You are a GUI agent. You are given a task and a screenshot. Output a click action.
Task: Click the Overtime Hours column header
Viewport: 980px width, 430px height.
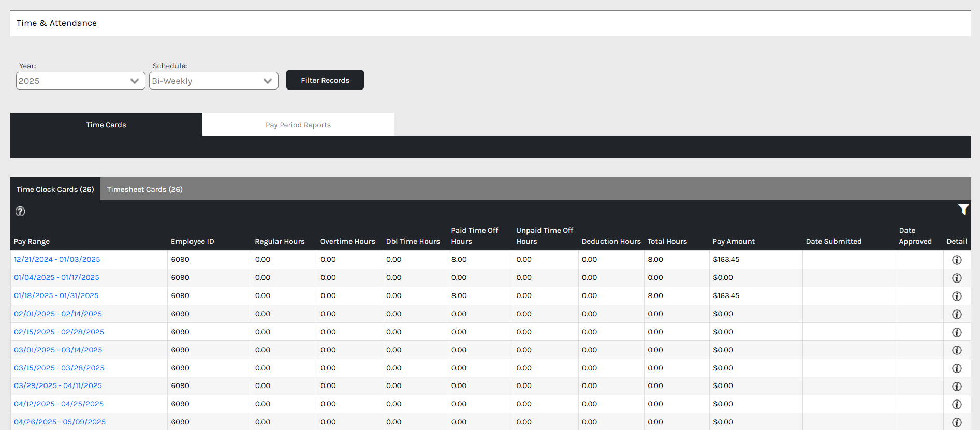coord(348,241)
